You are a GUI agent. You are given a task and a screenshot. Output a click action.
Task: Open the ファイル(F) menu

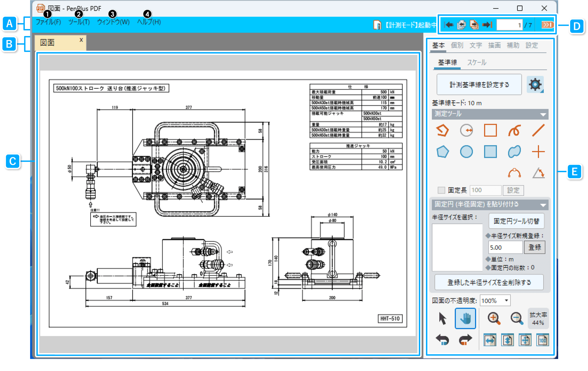pos(48,22)
